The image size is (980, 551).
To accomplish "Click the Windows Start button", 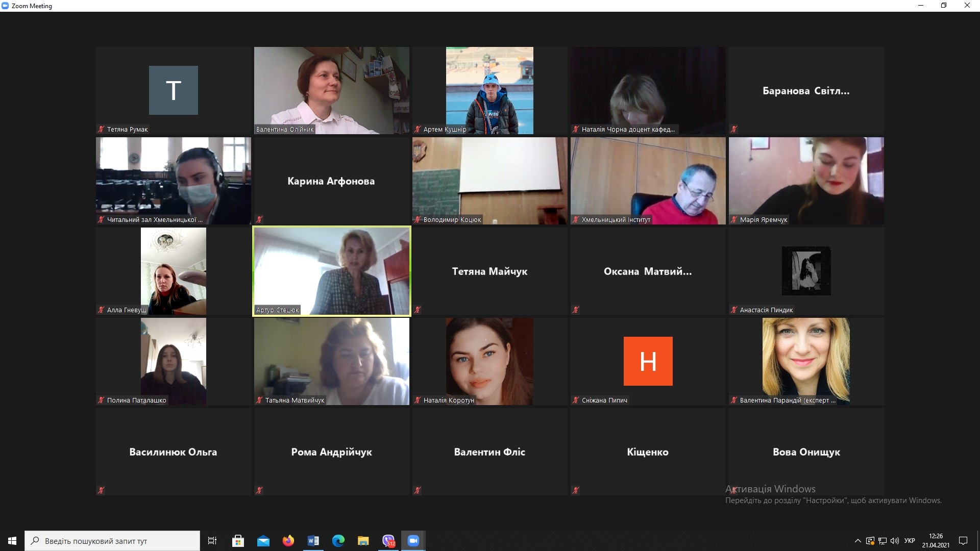I will [x=12, y=541].
